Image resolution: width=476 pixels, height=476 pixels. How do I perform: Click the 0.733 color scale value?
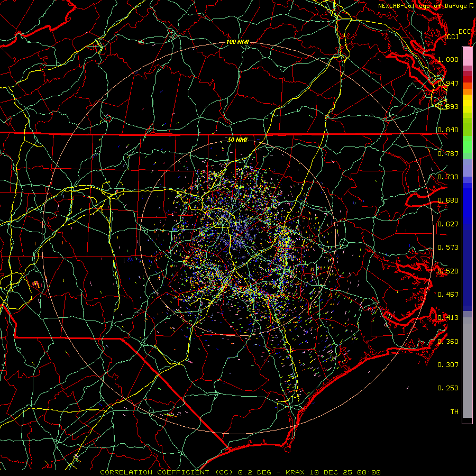tap(448, 177)
